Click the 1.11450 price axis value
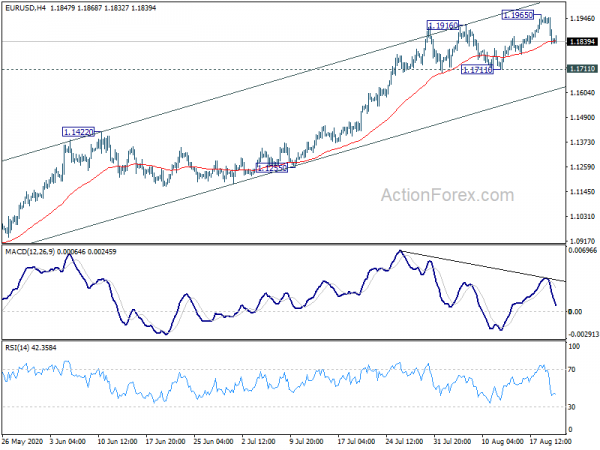Viewport: 600px width, 450px height. [x=582, y=192]
